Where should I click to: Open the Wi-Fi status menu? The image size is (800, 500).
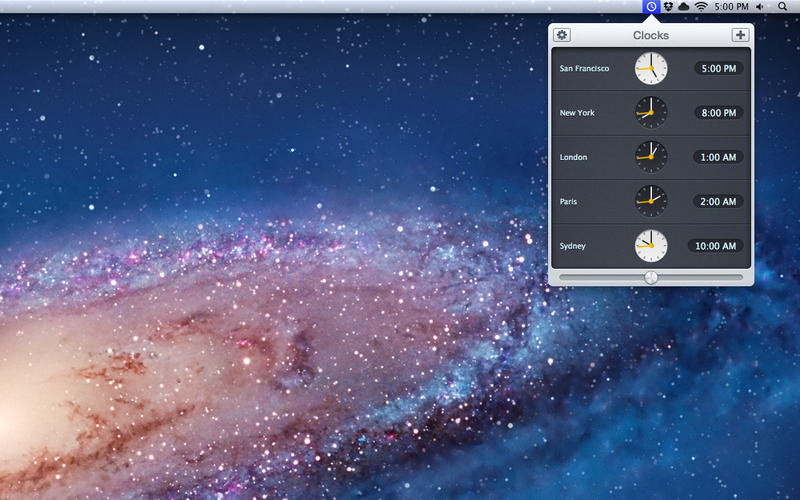[x=701, y=7]
